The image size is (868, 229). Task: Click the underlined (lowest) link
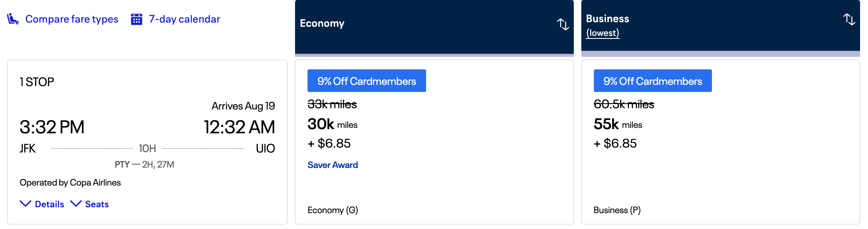tap(603, 33)
